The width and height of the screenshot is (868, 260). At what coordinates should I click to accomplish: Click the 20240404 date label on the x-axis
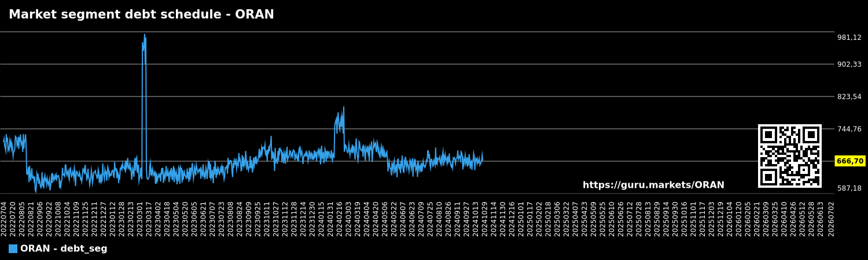click(367, 218)
